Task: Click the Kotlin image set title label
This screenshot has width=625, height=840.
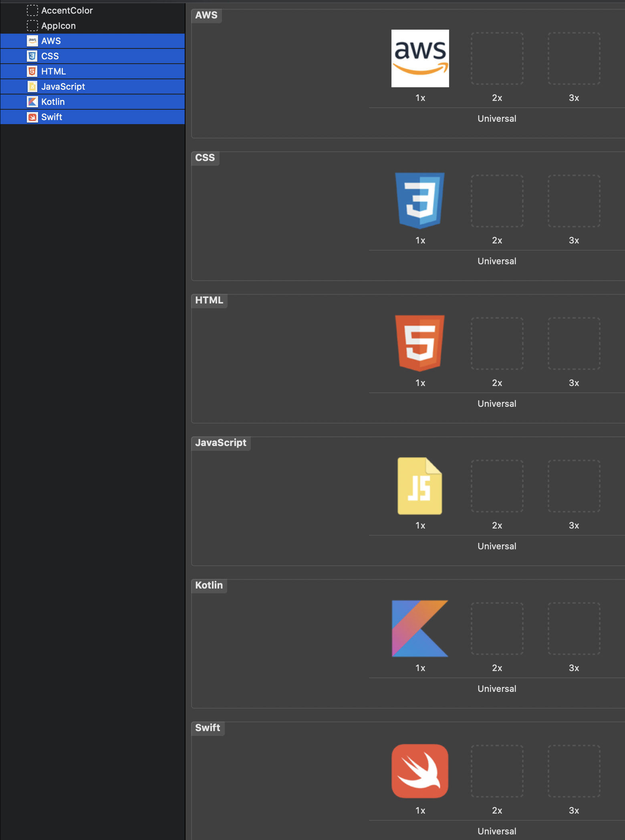Action: point(209,585)
